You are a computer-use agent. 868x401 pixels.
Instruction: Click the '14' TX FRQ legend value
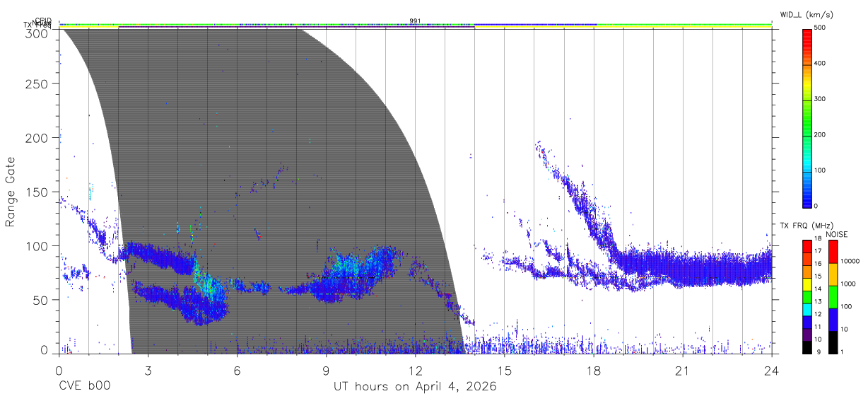click(x=818, y=289)
